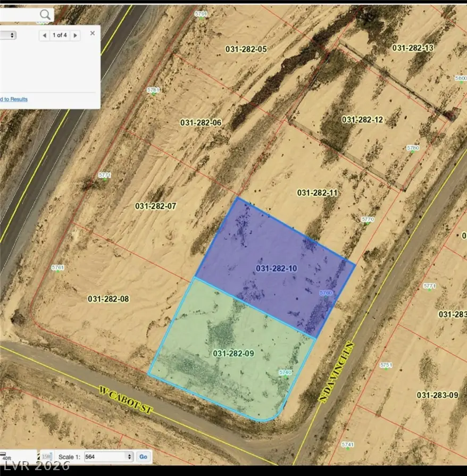
Task: Click parcel label 031-282-07
Action: pyautogui.click(x=155, y=206)
